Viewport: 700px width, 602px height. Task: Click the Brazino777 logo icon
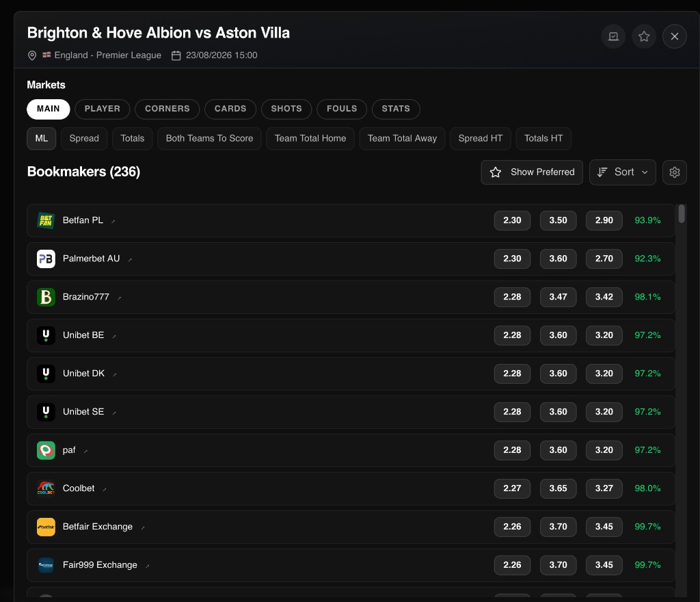[46, 297]
